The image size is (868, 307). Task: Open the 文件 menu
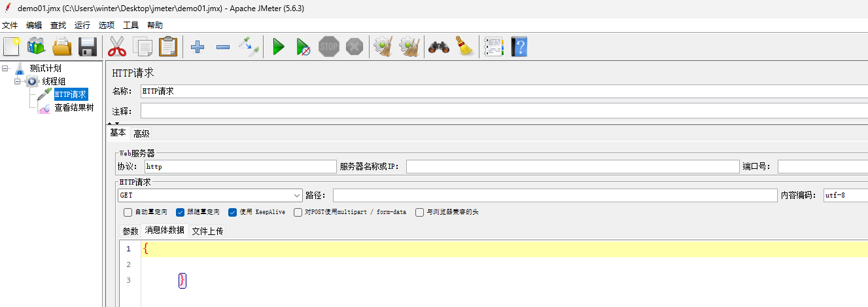[10, 25]
